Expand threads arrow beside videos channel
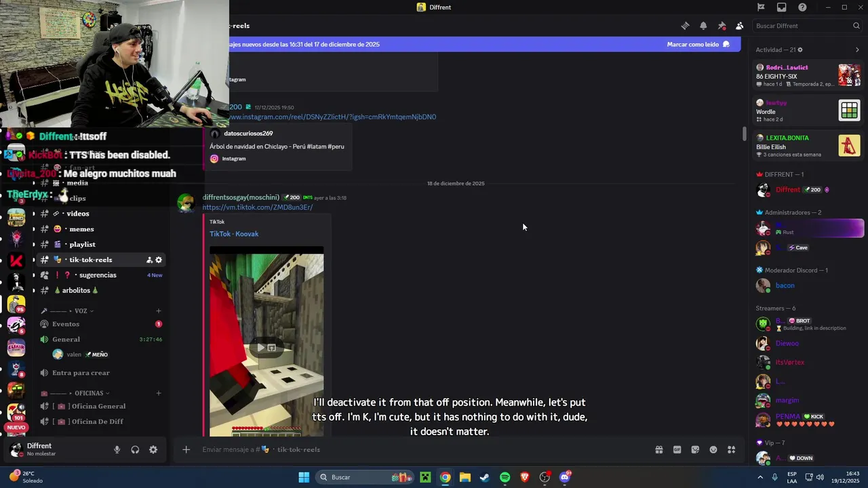 (33, 213)
